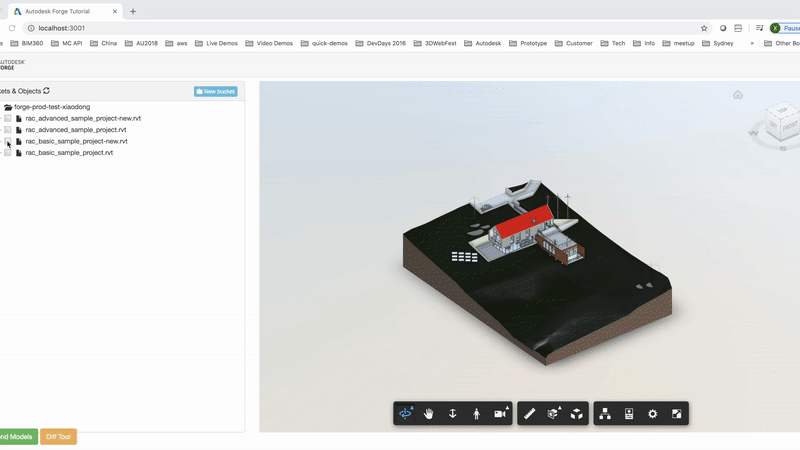Screen dimensions: 800x450
Task: Refresh Buckets & Objects tree
Action: (46, 91)
